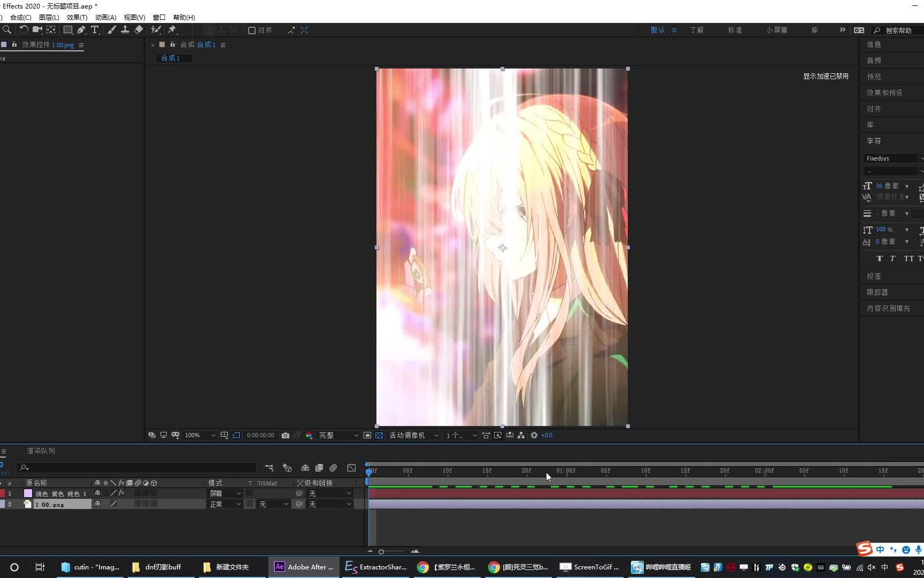Open parent link dropdown for layer 1

pos(330,493)
